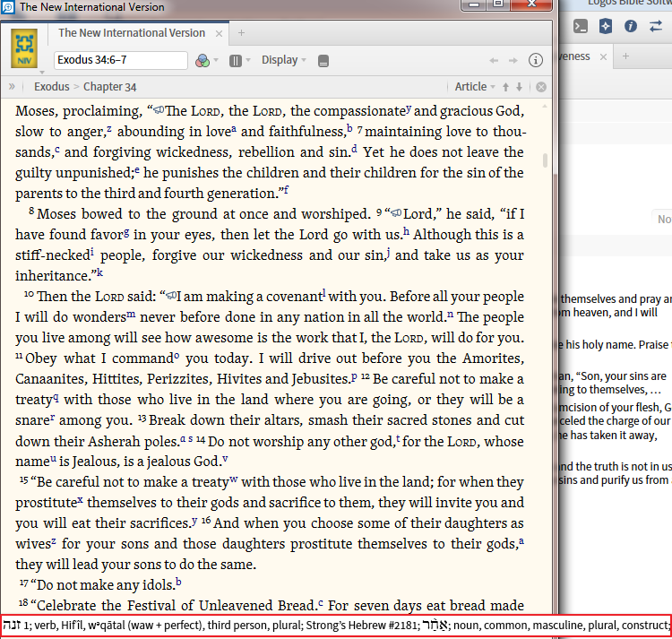Open footnote m after "wonders"
The image size is (672, 639).
131,315
